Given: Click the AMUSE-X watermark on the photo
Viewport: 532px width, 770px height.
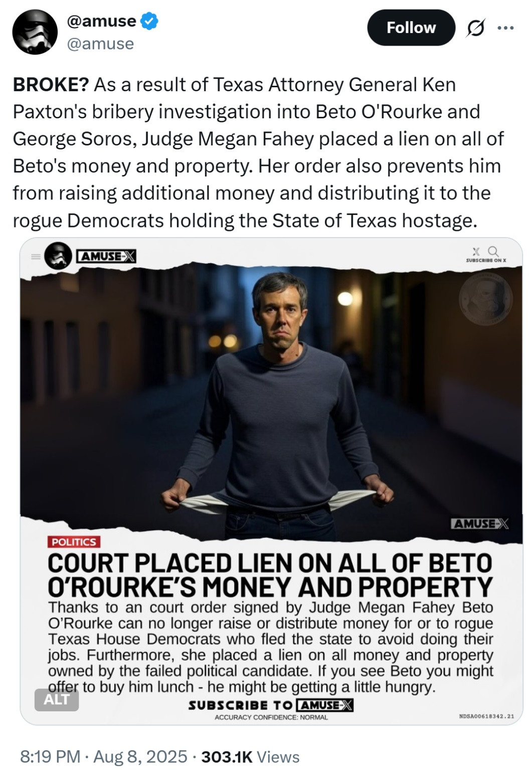Looking at the screenshot, I should 480,524.
